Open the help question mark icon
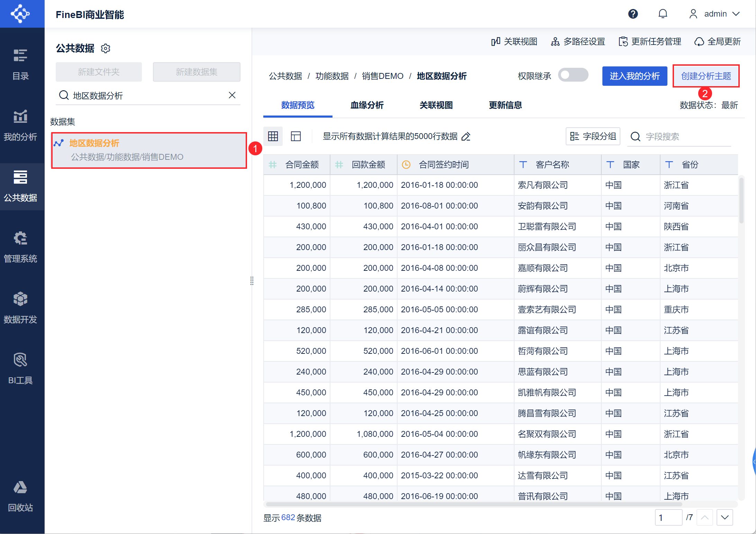 633,14
